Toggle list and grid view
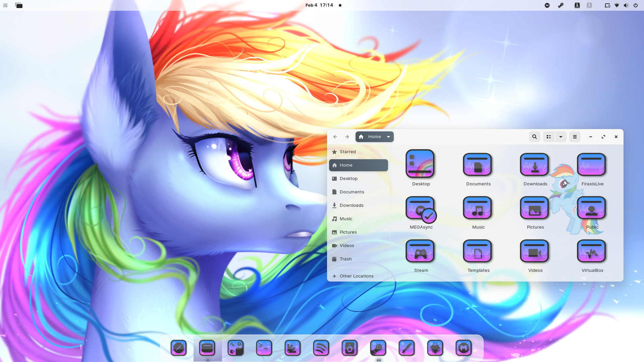The width and height of the screenshot is (644, 362). tap(549, 137)
